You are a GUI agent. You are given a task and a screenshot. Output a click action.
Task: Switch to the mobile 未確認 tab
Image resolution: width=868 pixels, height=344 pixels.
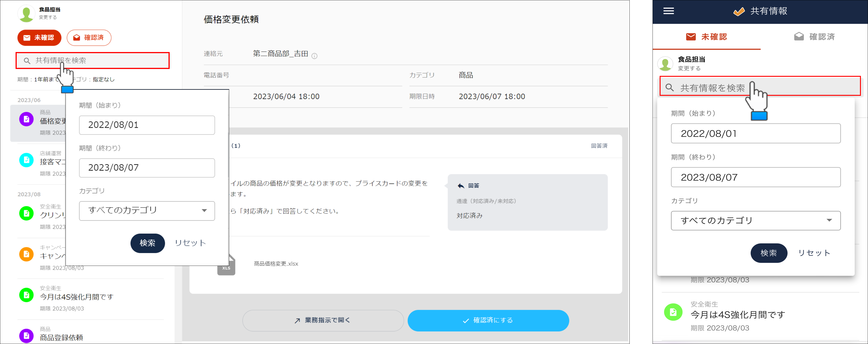point(707,37)
